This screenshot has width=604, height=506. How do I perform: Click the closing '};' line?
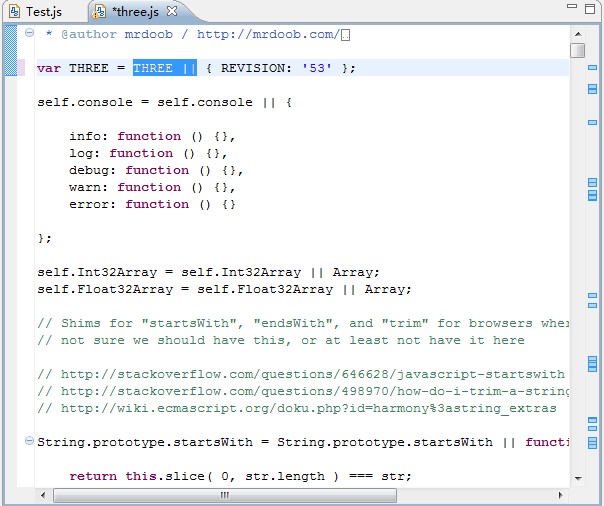(x=44, y=238)
